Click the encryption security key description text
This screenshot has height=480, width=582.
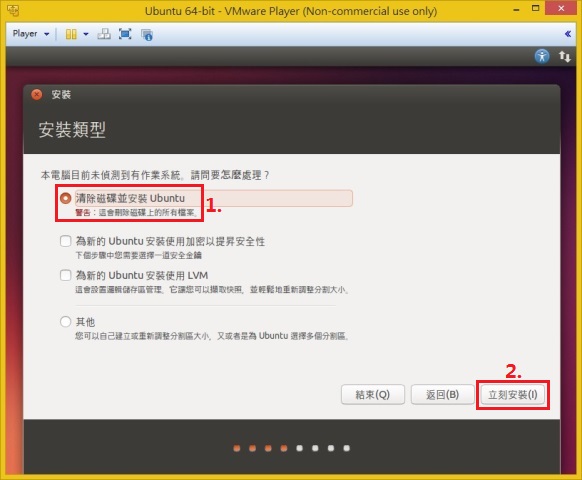(138, 255)
